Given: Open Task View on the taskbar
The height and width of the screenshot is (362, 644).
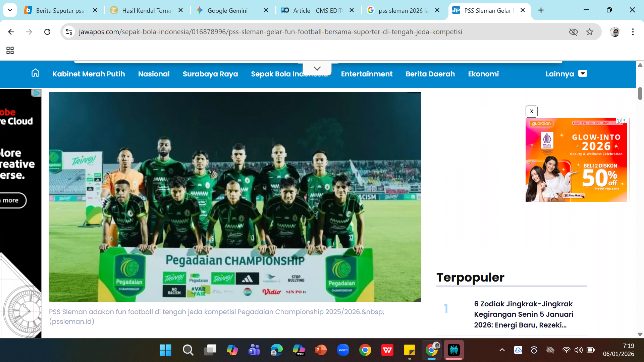Looking at the screenshot, I should (x=210, y=350).
